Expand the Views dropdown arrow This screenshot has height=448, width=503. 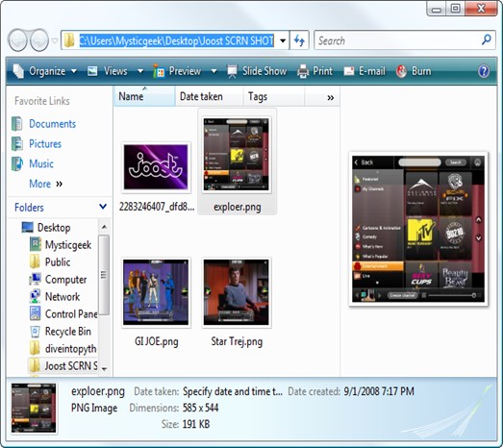(x=140, y=71)
